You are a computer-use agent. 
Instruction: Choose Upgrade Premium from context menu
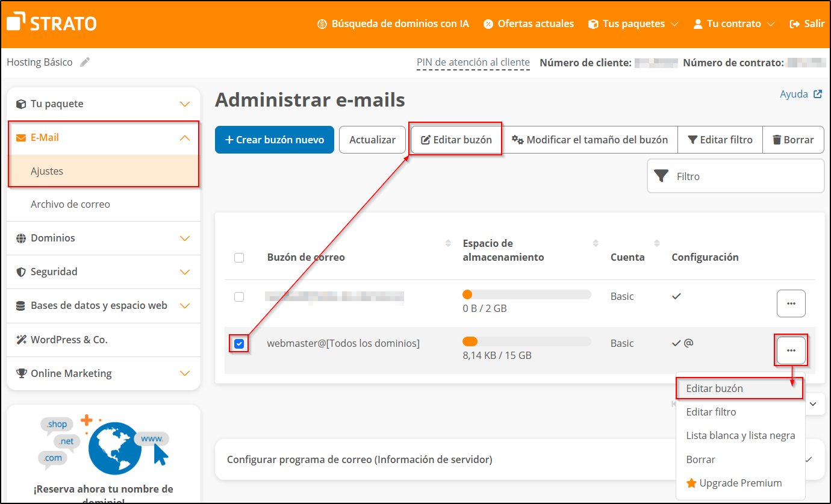[x=740, y=483]
